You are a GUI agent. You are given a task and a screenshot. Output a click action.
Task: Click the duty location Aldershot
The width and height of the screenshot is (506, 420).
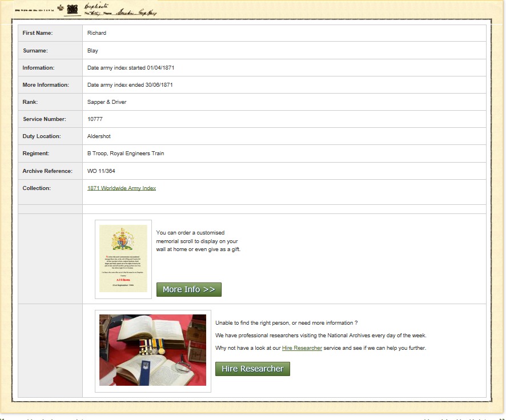[99, 136]
